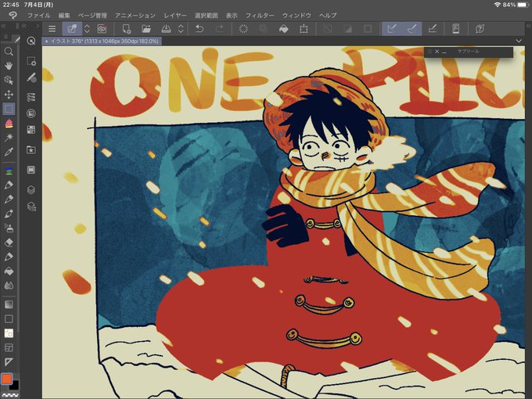
Task: Select the Operation object tool
Action: click(x=9, y=80)
